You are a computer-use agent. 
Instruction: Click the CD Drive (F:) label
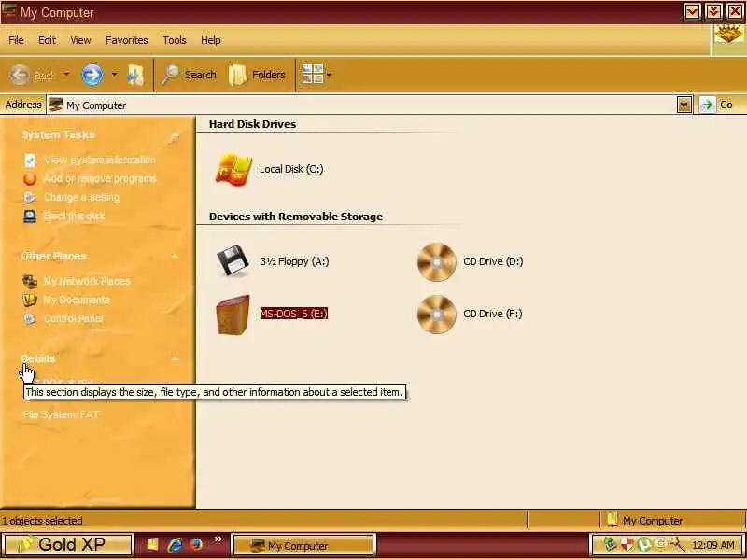pyautogui.click(x=493, y=314)
